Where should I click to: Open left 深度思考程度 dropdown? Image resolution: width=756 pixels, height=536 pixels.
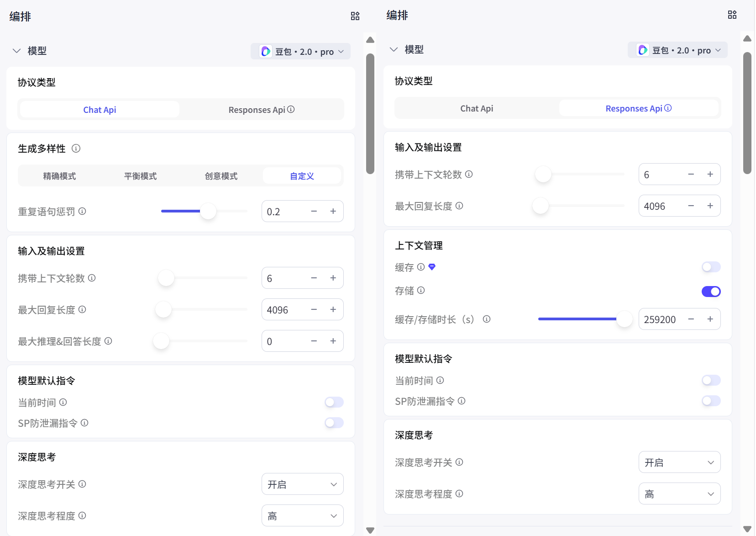coord(303,515)
